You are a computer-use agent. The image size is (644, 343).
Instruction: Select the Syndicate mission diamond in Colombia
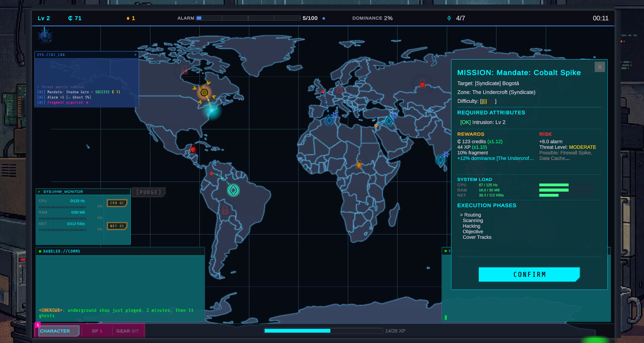pyautogui.click(x=234, y=190)
